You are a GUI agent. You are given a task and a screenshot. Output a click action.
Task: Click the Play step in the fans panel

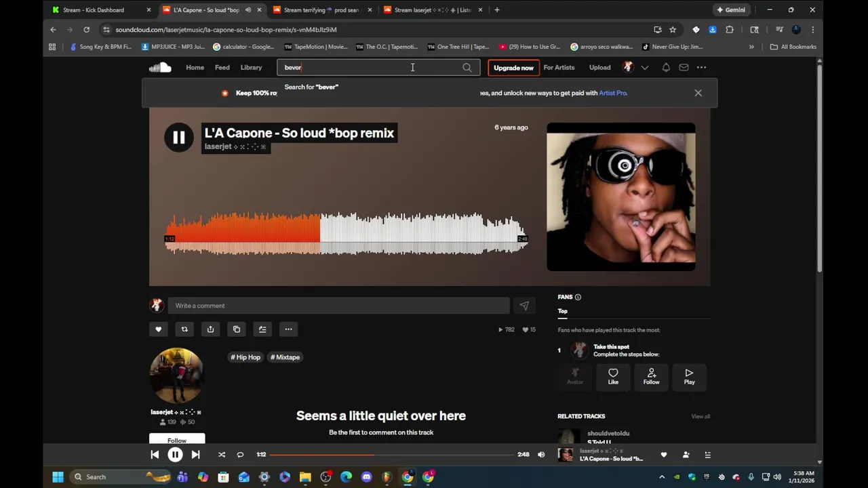point(689,376)
